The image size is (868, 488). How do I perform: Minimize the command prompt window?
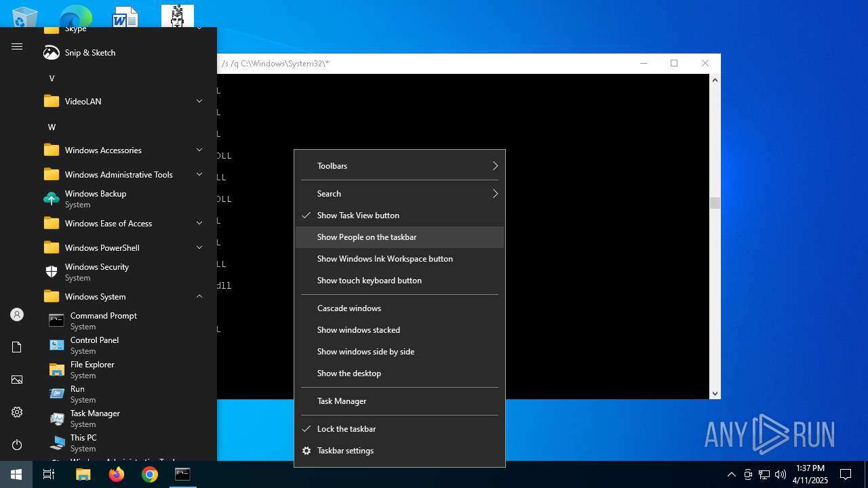pyautogui.click(x=644, y=63)
